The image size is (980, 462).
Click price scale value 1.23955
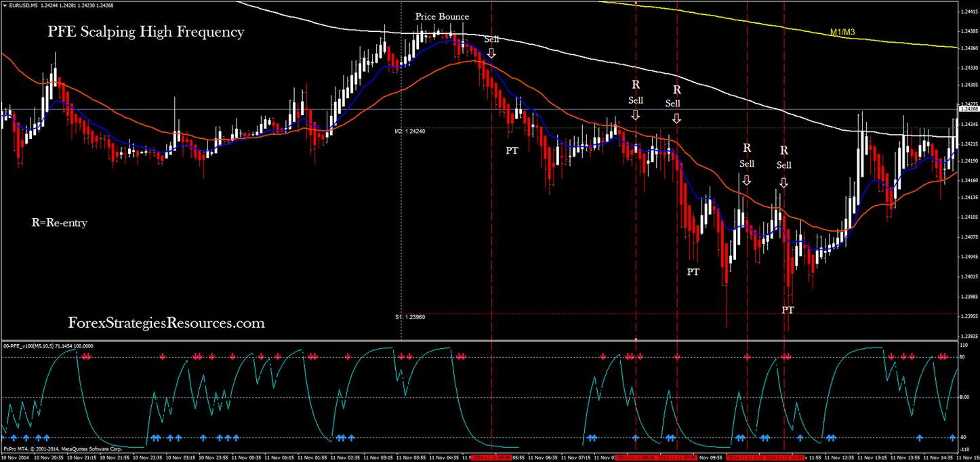tap(969, 316)
